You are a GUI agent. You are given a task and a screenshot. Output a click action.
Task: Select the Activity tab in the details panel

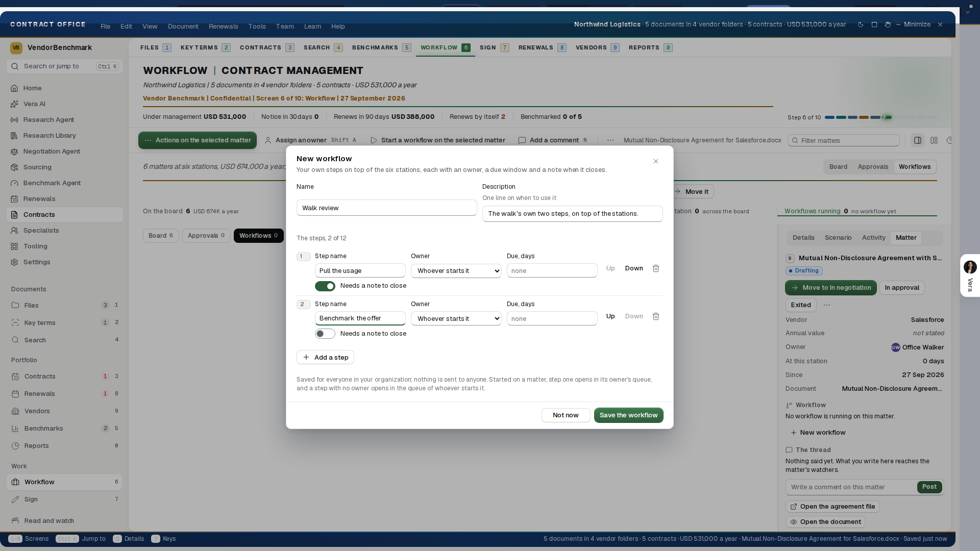coord(873,238)
